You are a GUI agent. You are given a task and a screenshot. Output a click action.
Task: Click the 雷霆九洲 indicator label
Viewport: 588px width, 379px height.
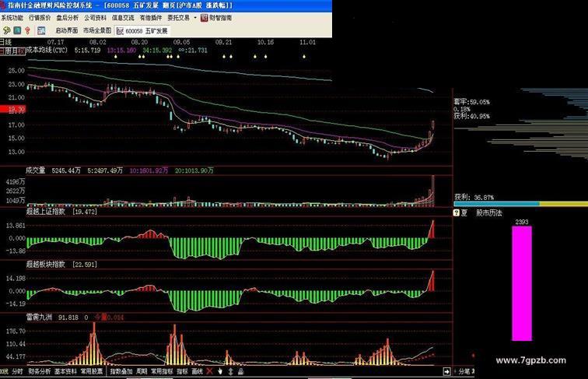39,317
